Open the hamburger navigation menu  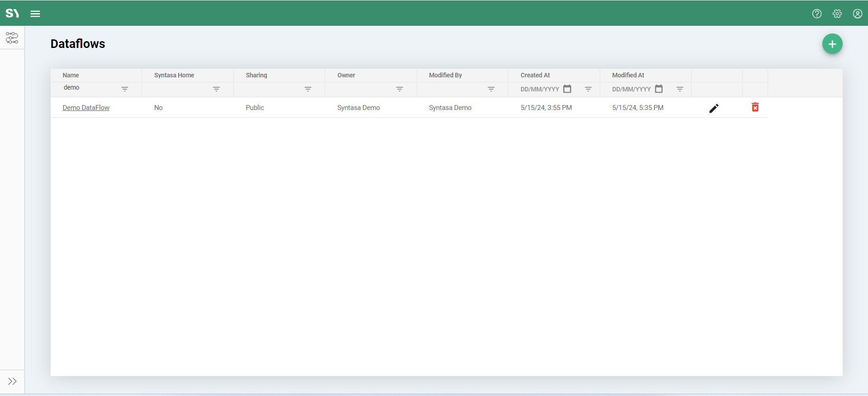(35, 14)
